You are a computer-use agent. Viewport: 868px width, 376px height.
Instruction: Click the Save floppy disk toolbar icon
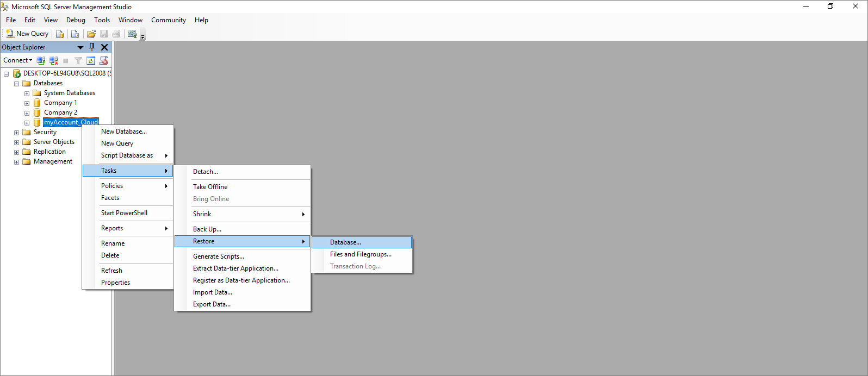click(104, 34)
